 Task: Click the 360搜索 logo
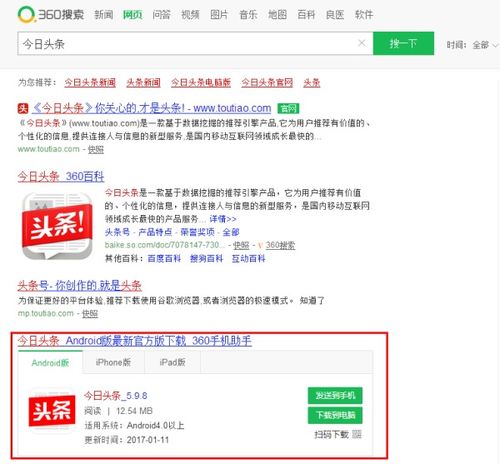tap(51, 15)
